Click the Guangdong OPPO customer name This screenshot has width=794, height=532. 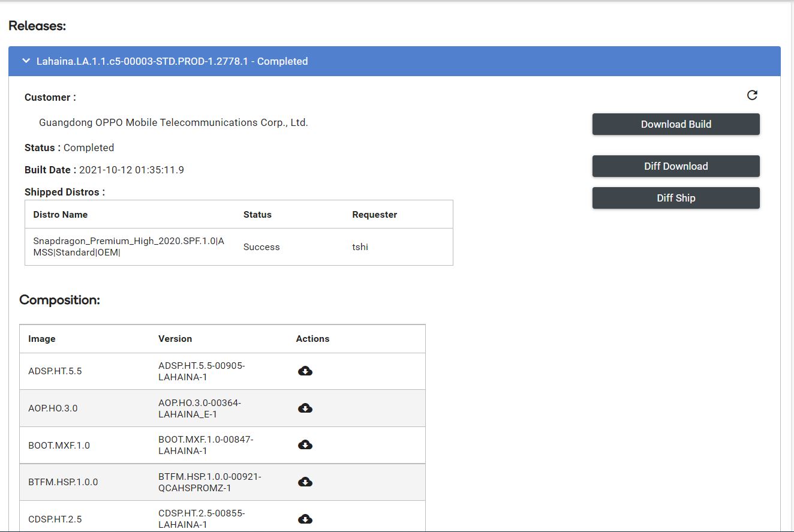pyautogui.click(x=173, y=122)
